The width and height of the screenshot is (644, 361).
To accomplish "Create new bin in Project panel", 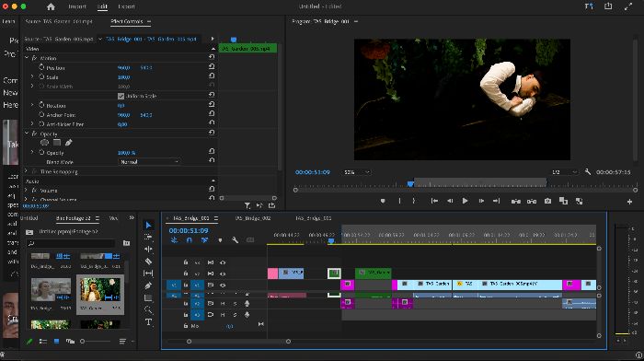I will tap(127, 243).
